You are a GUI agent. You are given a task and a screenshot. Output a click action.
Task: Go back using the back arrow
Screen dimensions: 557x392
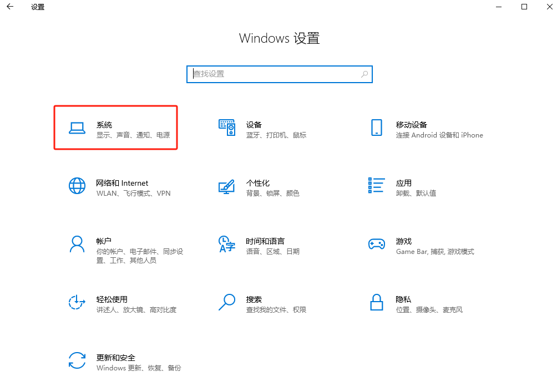tap(10, 7)
